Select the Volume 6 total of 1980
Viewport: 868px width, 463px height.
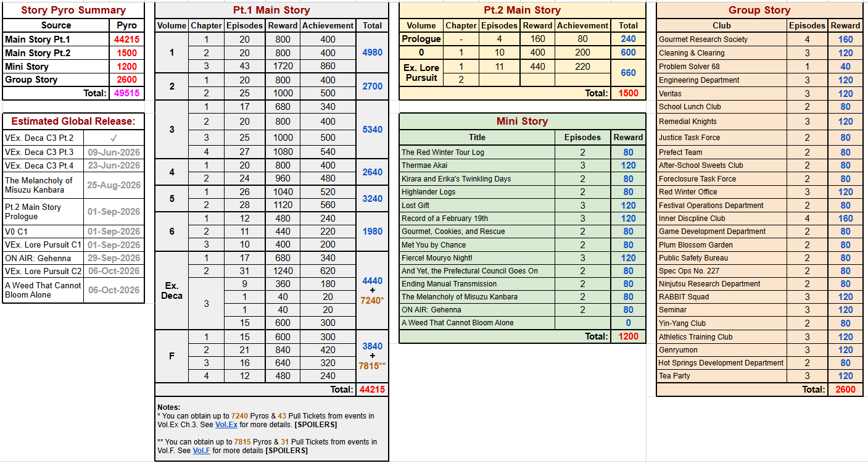coord(373,231)
